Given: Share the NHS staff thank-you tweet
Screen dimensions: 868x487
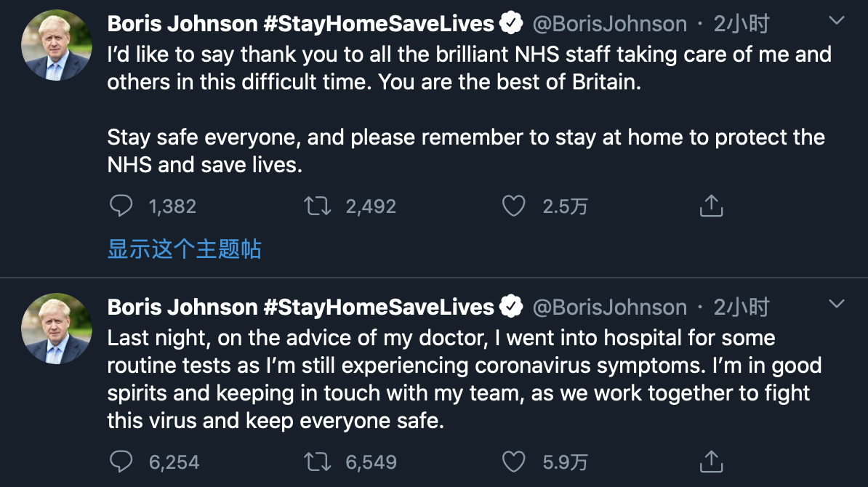Looking at the screenshot, I should pyautogui.click(x=711, y=206).
